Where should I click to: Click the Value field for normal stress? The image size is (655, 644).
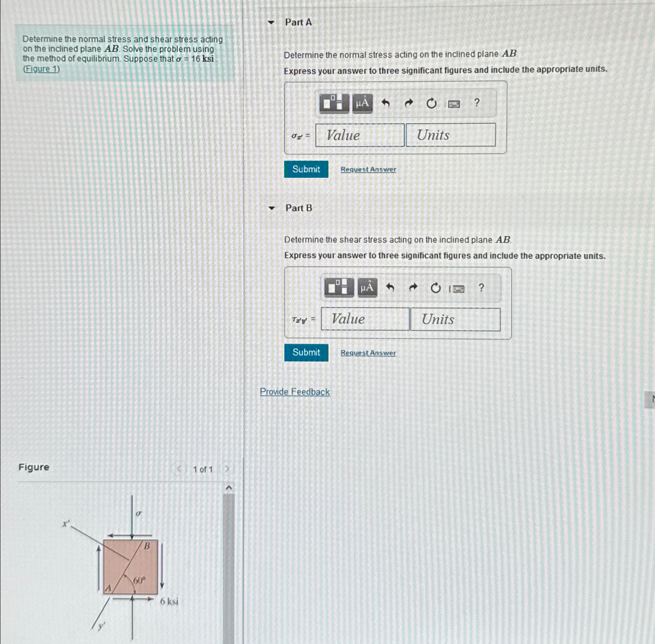(359, 135)
